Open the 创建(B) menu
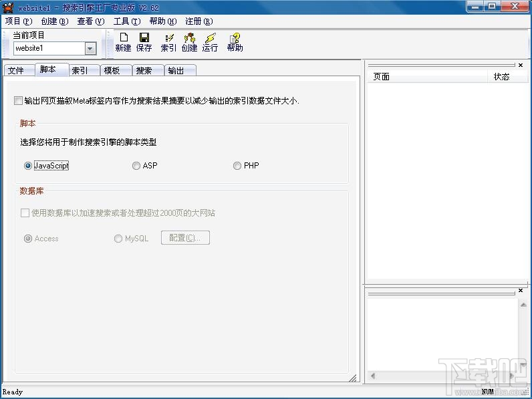Image resolution: width=532 pixels, height=399 pixels. coord(55,21)
